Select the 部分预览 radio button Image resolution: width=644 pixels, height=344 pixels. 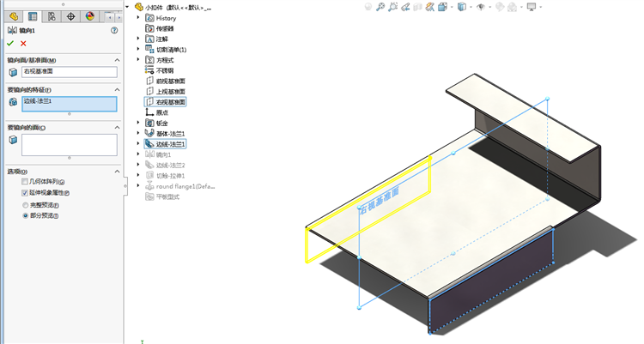tap(26, 215)
